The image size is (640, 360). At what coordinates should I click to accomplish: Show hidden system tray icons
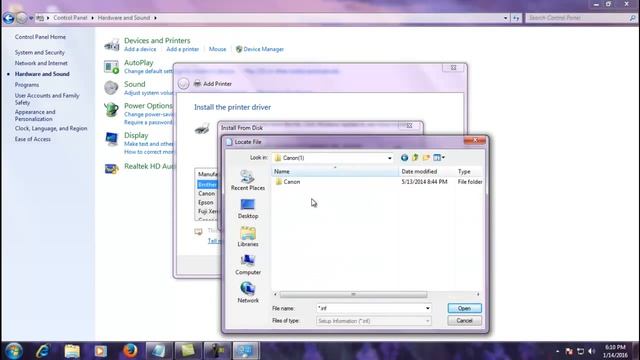tap(558, 351)
